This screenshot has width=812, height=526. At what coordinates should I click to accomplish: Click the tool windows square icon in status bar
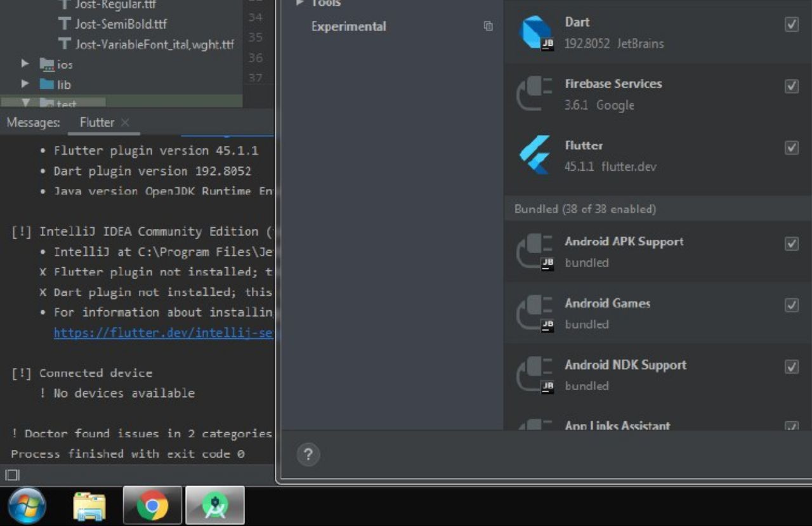pos(13,475)
